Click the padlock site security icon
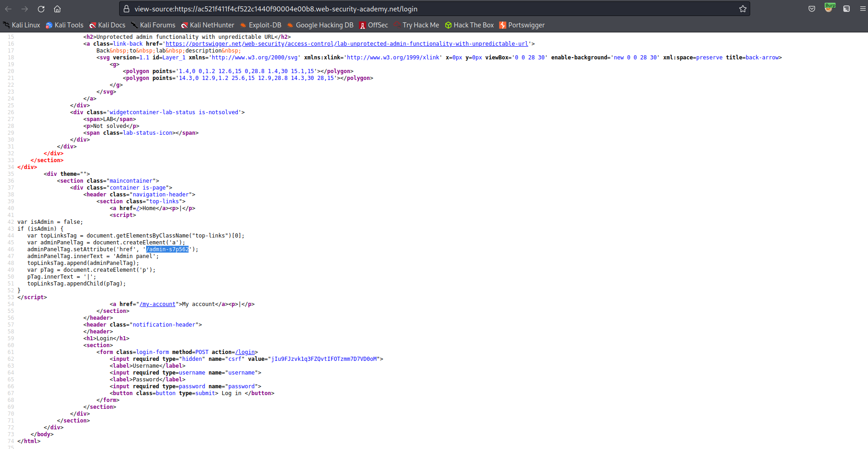868x449 pixels. coord(126,9)
